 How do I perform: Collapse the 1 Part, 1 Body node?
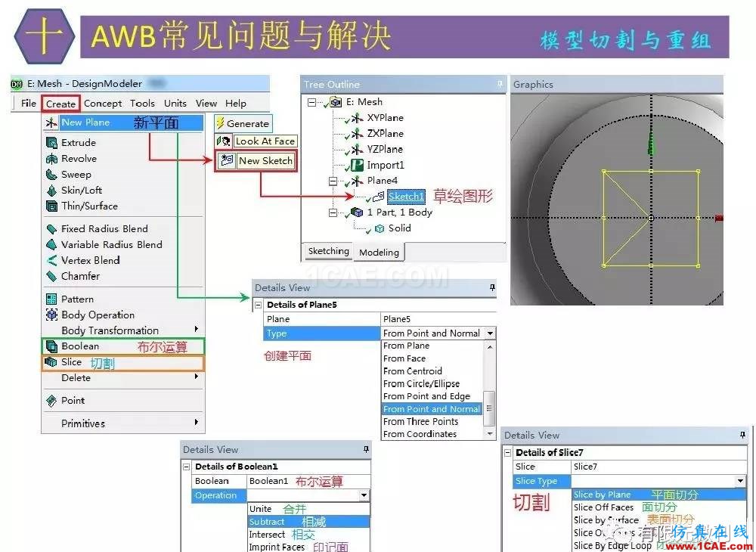[x=333, y=212]
